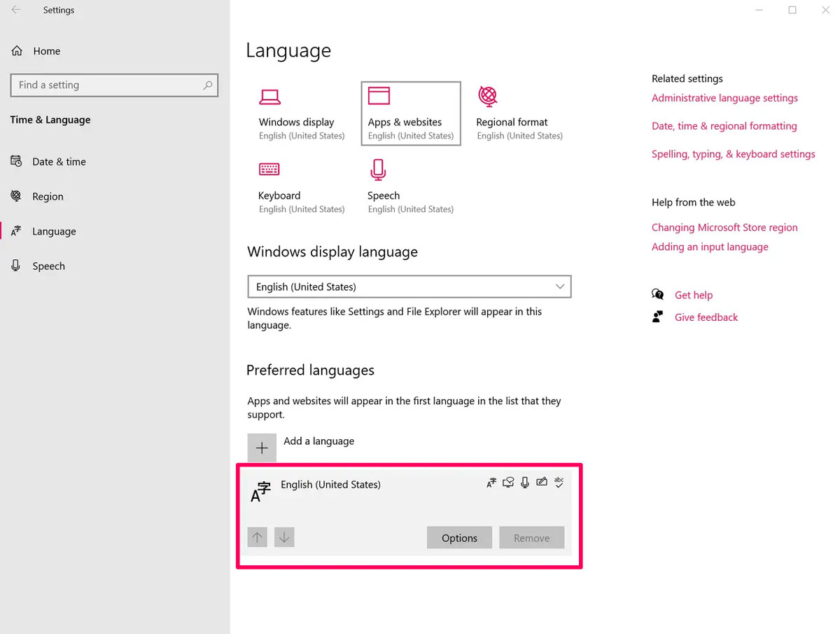Click the move language up arrow

(258, 538)
